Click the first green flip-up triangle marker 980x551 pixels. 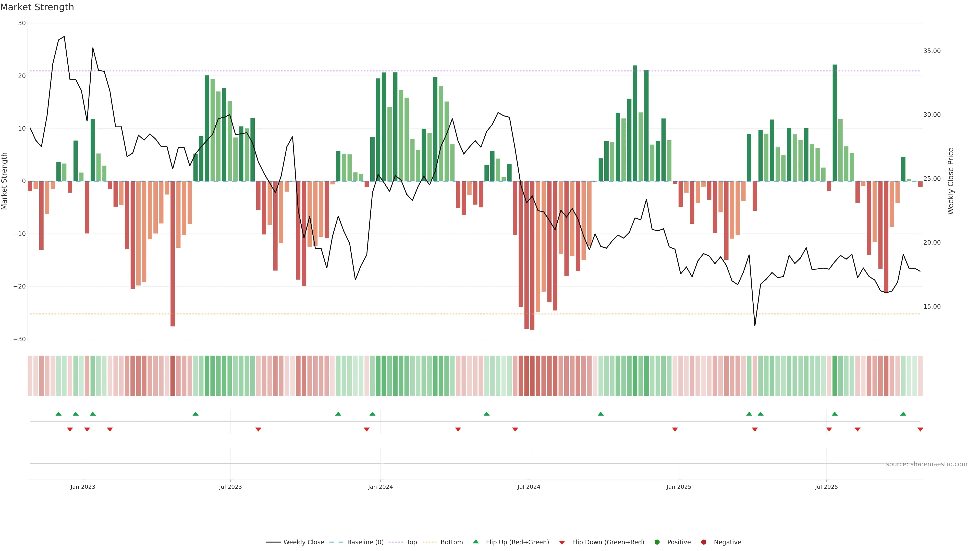coord(58,414)
